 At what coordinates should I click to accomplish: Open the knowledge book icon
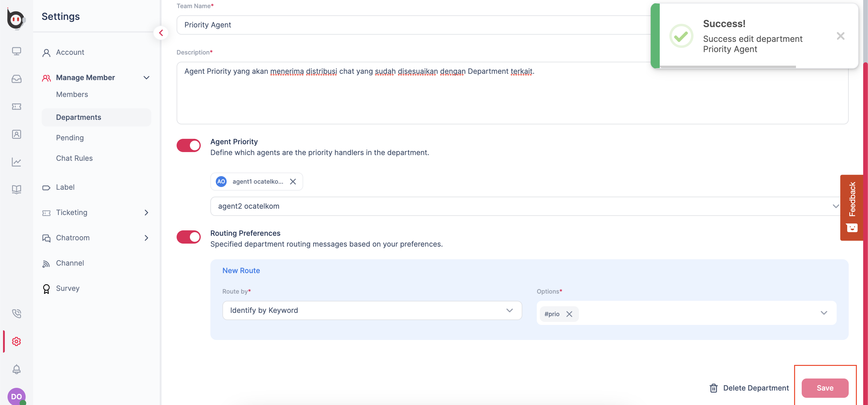pyautogui.click(x=16, y=189)
